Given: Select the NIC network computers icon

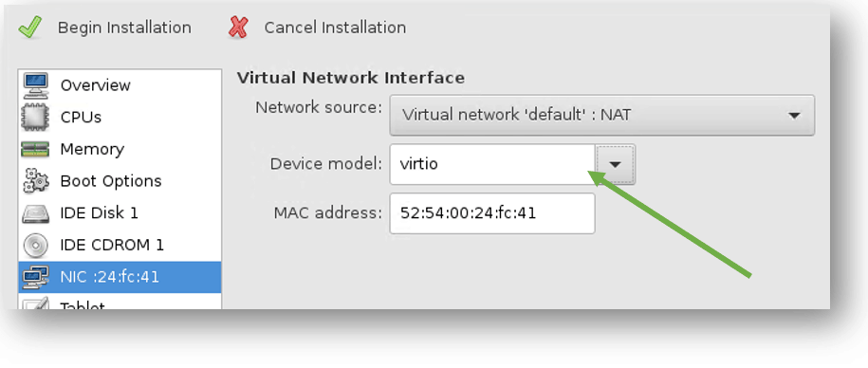Looking at the screenshot, I should (35, 277).
